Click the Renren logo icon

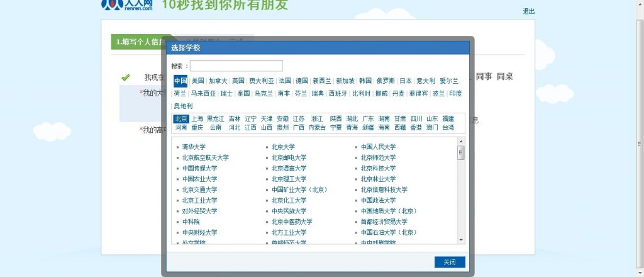[112, 5]
